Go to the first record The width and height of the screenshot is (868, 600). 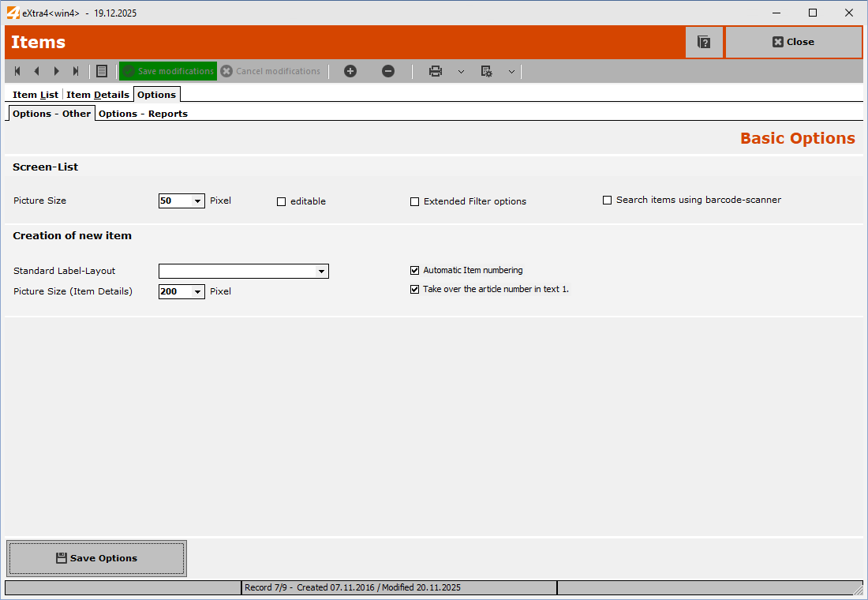(17, 71)
